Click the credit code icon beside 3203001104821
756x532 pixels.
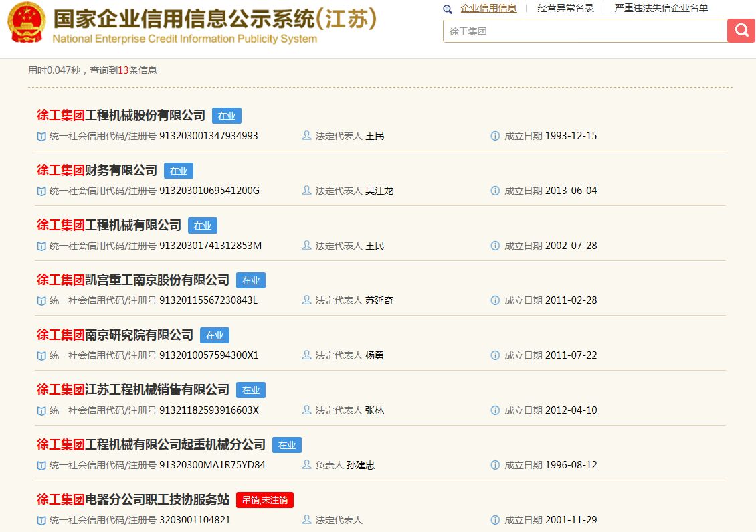click(41, 521)
